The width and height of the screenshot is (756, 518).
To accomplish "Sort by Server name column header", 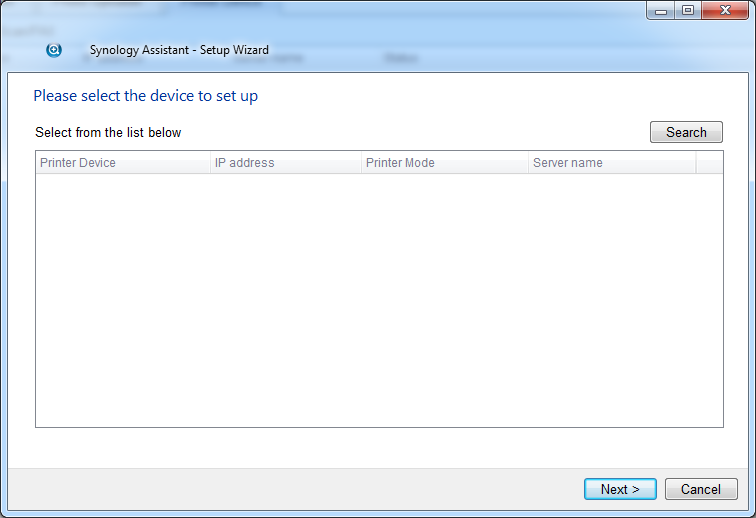I will coord(612,163).
